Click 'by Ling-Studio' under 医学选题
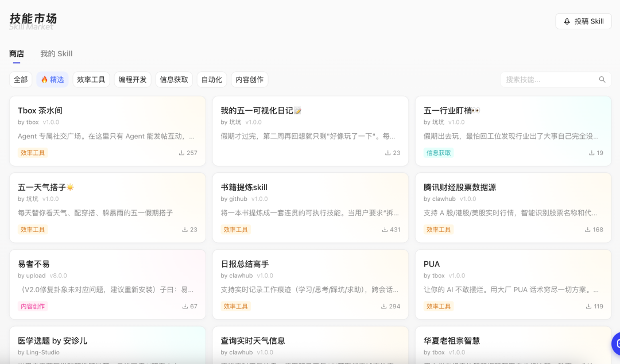 coord(39,353)
